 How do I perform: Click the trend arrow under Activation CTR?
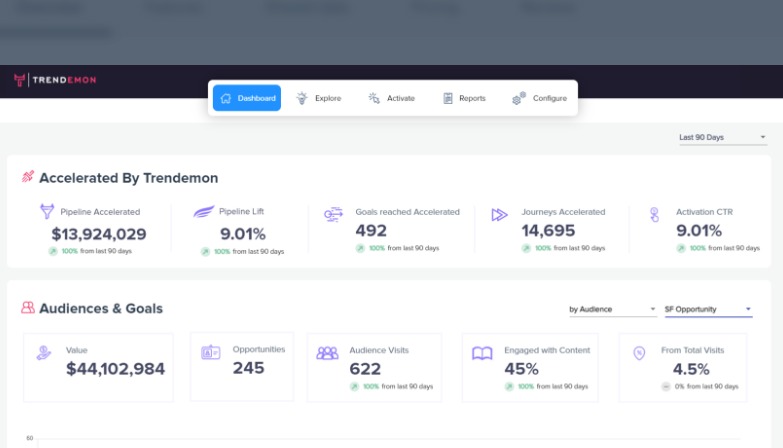[x=681, y=248]
